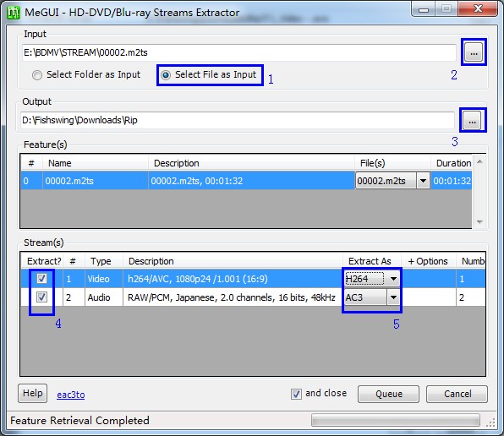504x436 pixels.
Task: Click 'Feature Retrieval Completed' status text
Action: coord(79,420)
